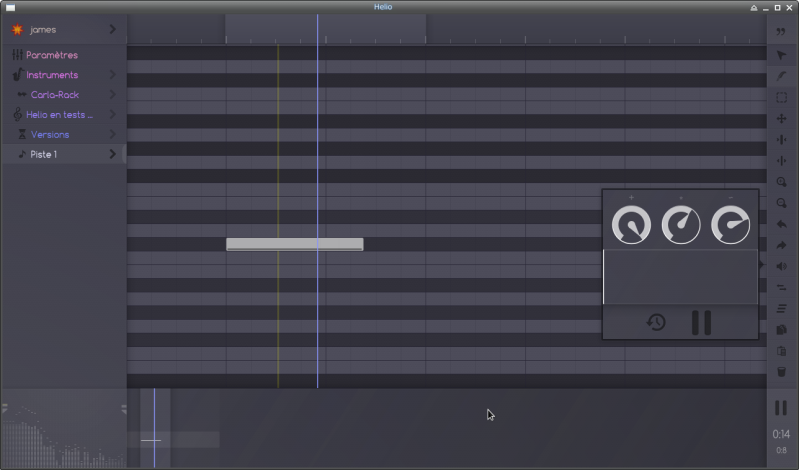Click the arpeggiator swap-lines icon
The height and width of the screenshot is (470, 799).
pos(781,288)
